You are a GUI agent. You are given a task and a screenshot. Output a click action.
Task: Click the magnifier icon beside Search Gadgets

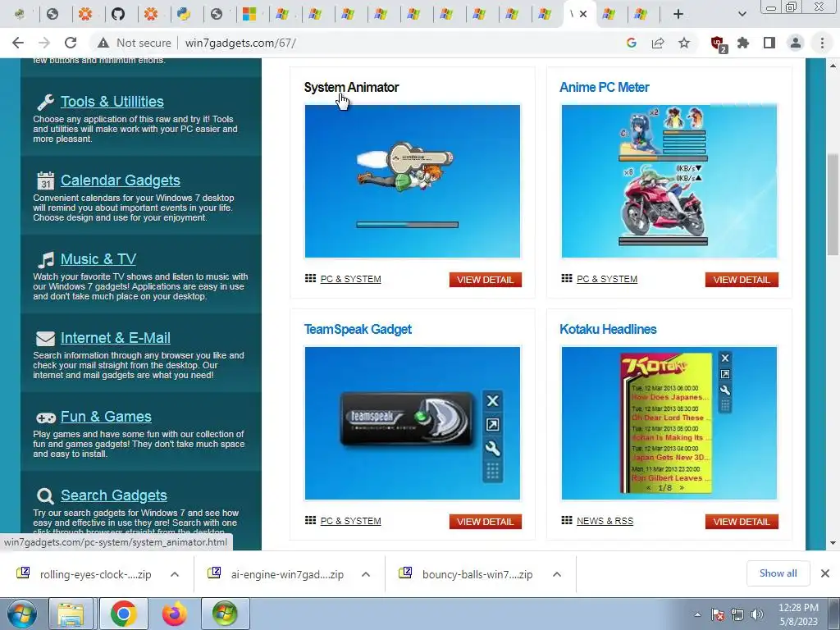(46, 496)
